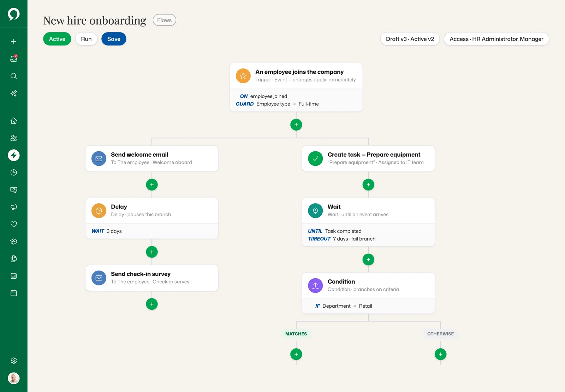
Task: Save the flow with Save button
Action: coord(114,39)
